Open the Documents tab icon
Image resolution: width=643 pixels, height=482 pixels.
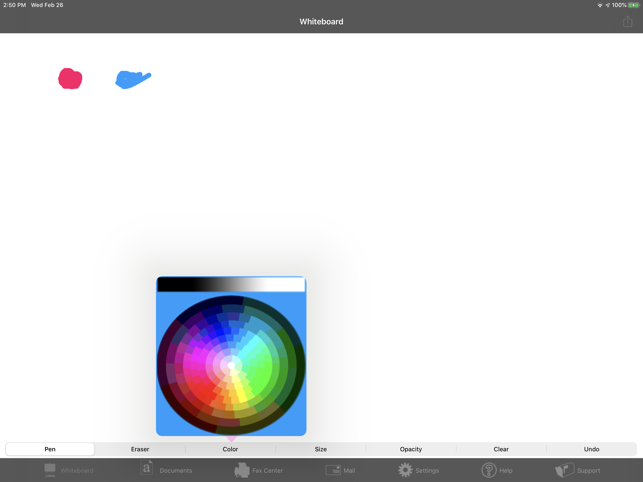click(147, 468)
